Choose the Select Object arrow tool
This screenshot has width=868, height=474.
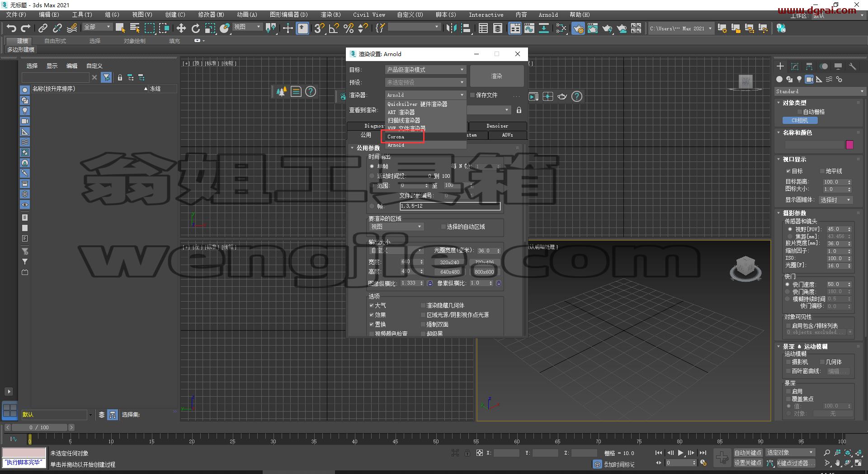[120, 28]
